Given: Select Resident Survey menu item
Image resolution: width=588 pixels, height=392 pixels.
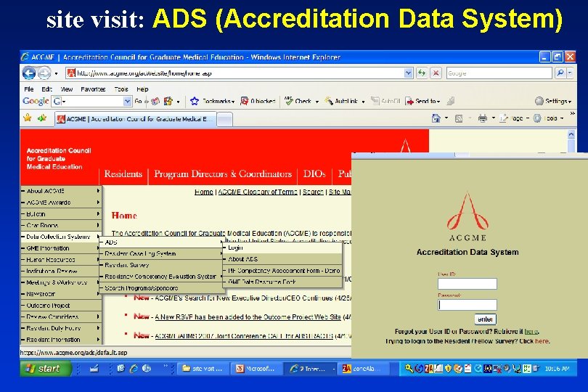Looking at the screenshot, I should point(162,265).
